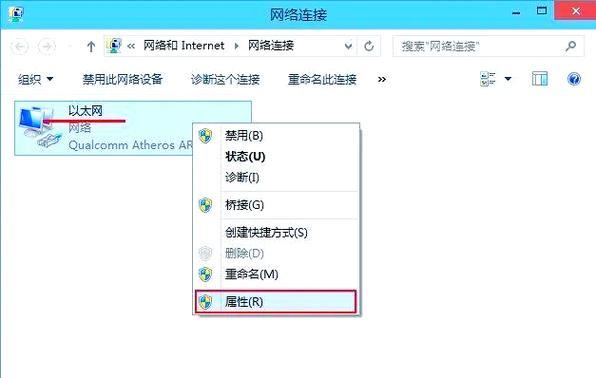
Task: Open the view options dropdown arrow
Action: pos(508,79)
